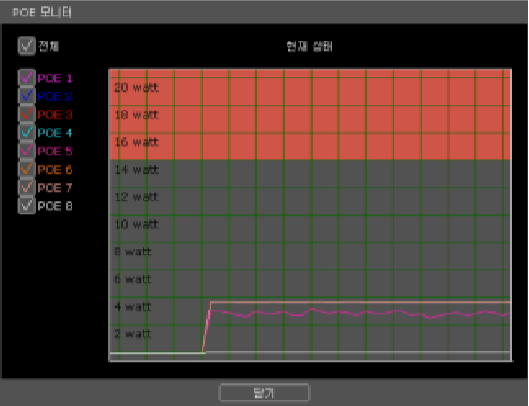Toggle the POE 2 checkbox
529x406 pixels.
(x=27, y=96)
